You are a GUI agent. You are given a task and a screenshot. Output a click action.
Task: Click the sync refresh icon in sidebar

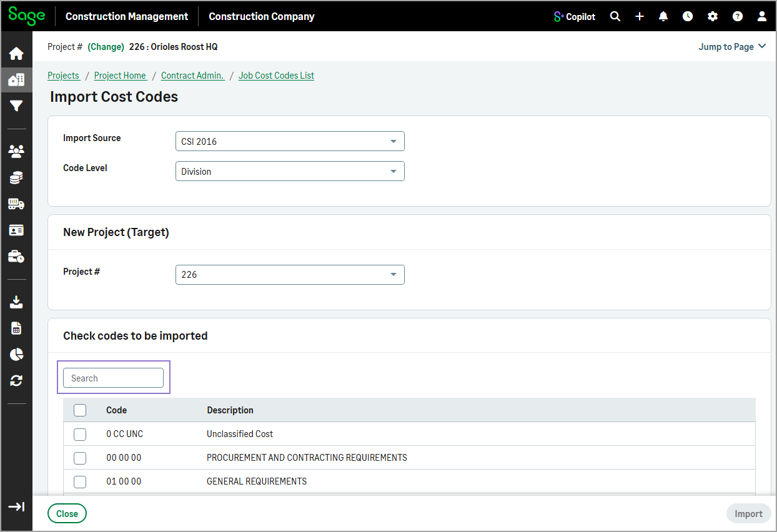click(16, 380)
